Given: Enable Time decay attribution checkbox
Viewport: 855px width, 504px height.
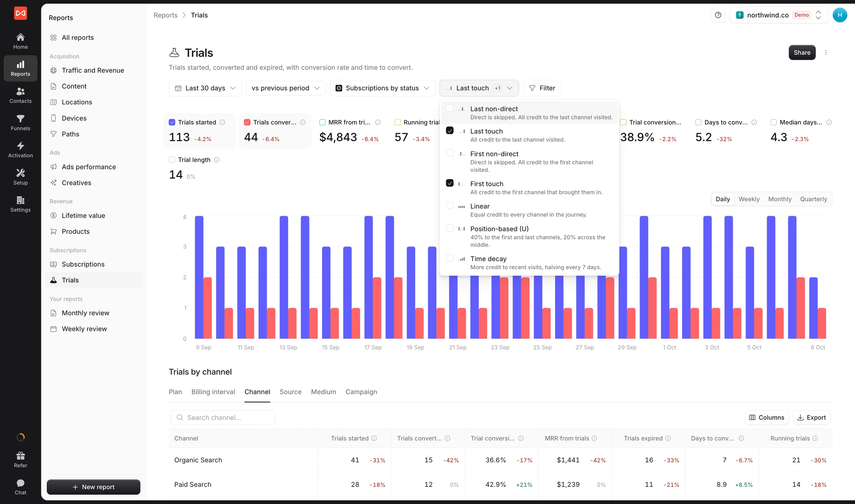Looking at the screenshot, I should 450,258.
